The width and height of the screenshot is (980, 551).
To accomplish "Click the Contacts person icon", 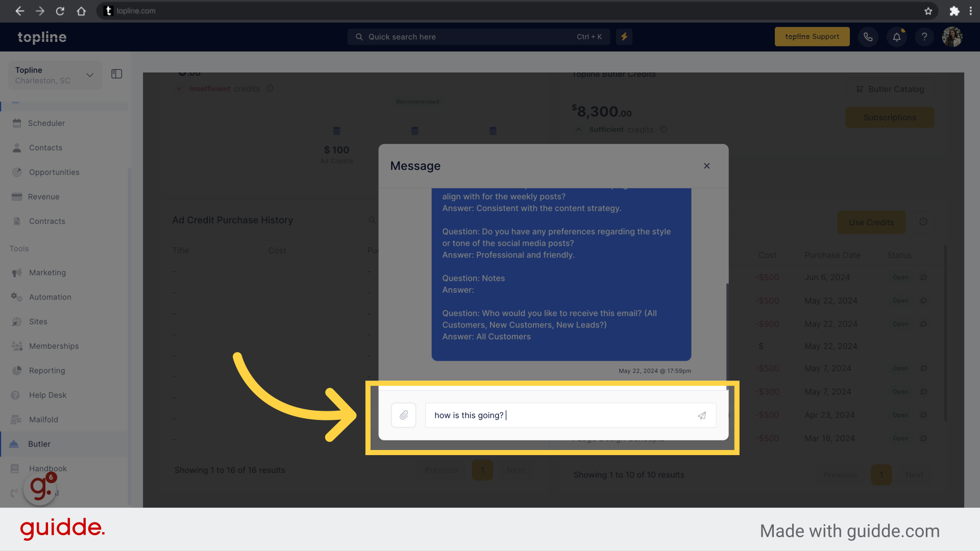I will pyautogui.click(x=17, y=147).
